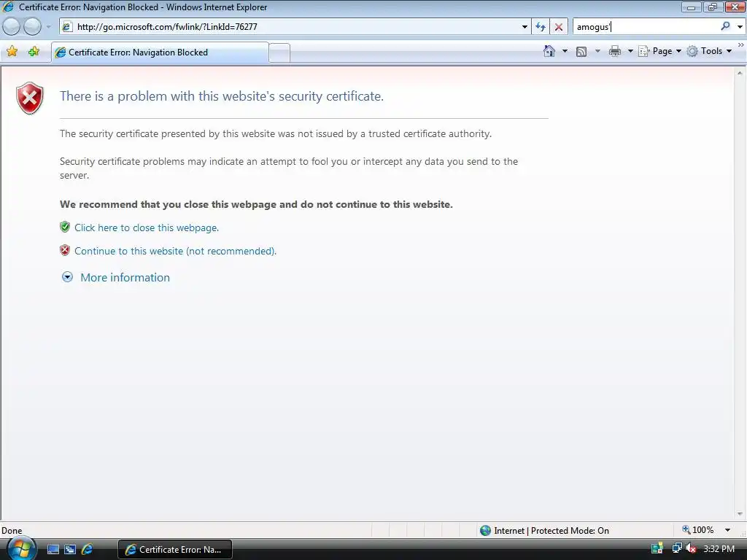Click the Refresh page button

(541, 27)
